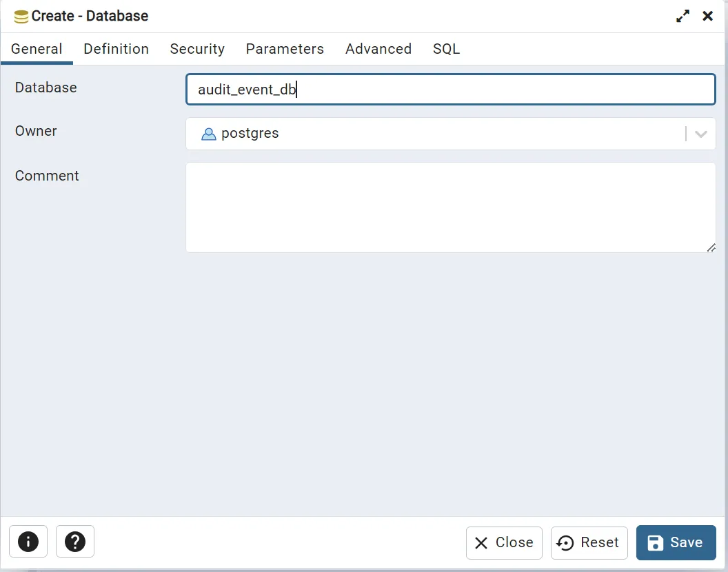Open the Definition tab
728x572 pixels.
click(116, 49)
